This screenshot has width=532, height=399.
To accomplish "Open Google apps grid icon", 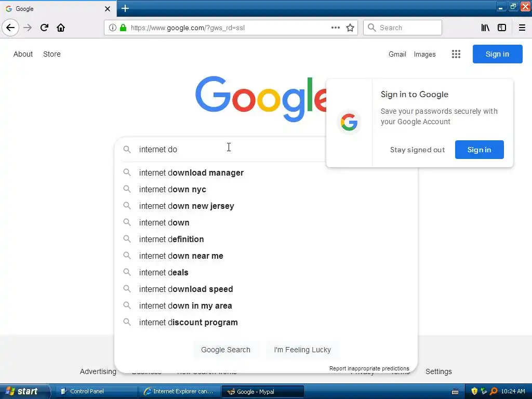I will click(x=456, y=54).
